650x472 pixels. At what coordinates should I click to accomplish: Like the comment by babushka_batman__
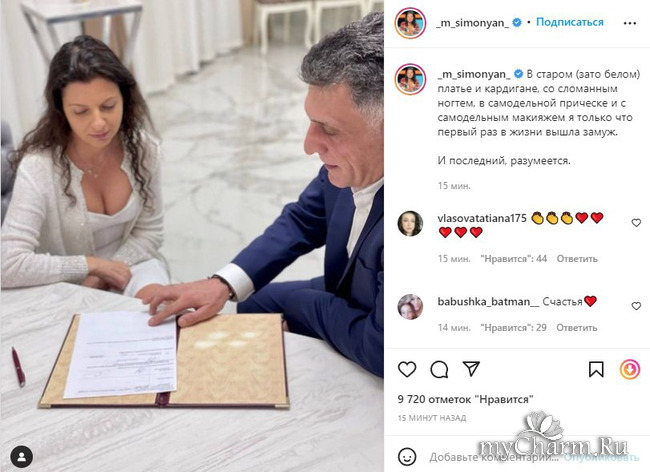click(636, 306)
